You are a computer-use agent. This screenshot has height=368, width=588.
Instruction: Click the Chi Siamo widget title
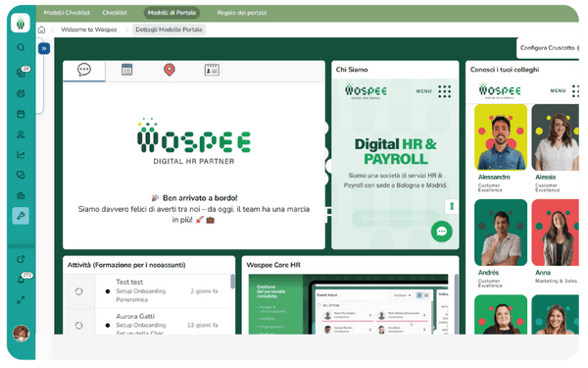coord(352,70)
